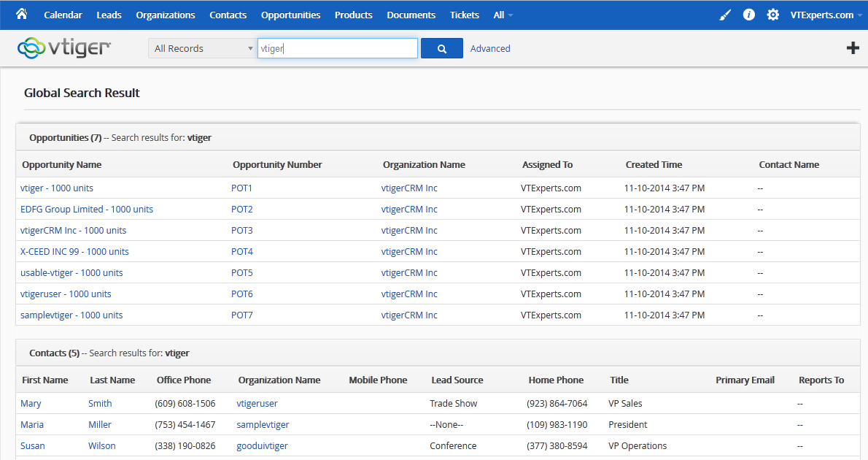This screenshot has height=460, width=868.
Task: Click the Advanced search link
Action: point(490,49)
